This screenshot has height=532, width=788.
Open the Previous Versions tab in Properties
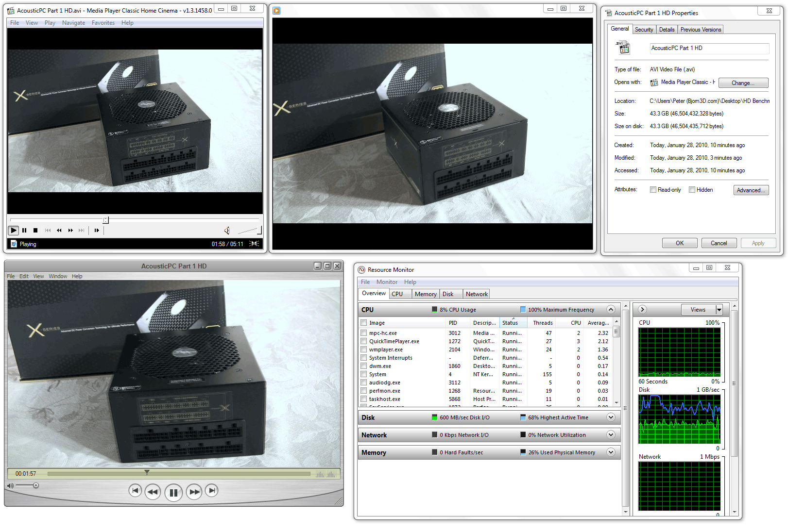(701, 30)
